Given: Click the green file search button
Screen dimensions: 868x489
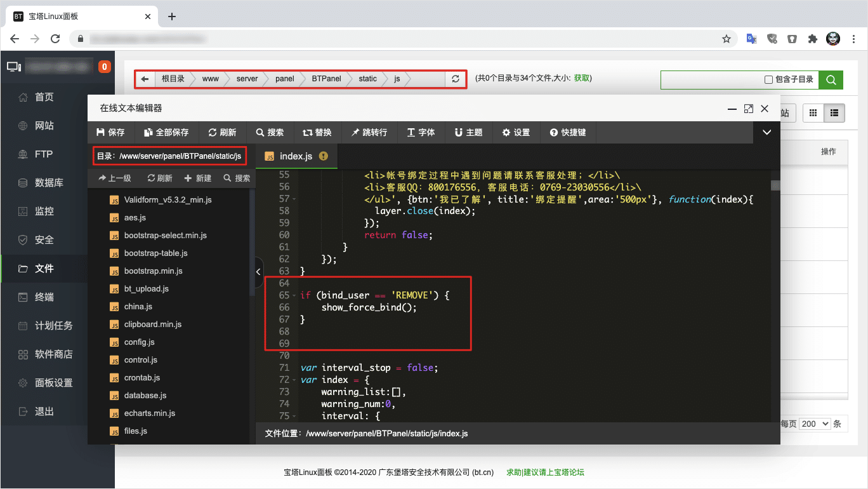Looking at the screenshot, I should tap(831, 80).
